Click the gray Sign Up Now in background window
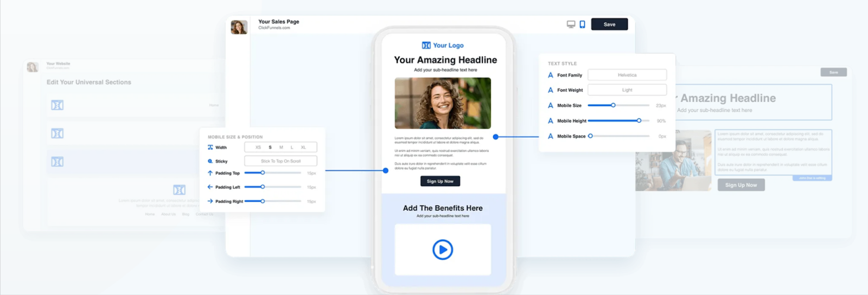The height and width of the screenshot is (295, 868). 741,185
